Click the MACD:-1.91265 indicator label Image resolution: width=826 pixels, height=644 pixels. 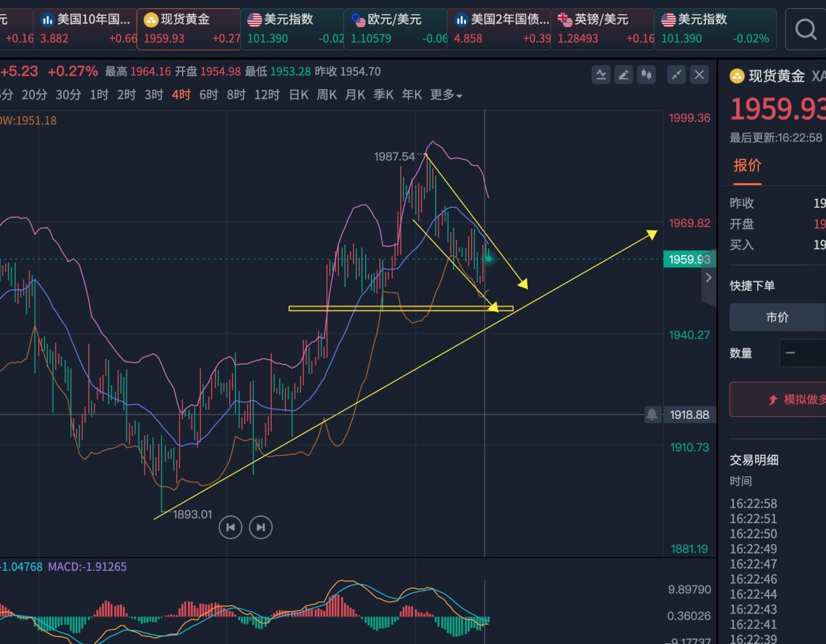coord(88,567)
